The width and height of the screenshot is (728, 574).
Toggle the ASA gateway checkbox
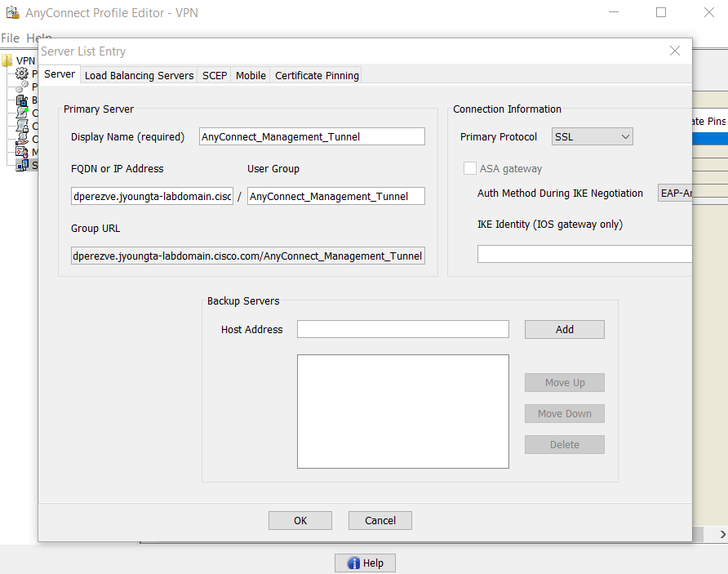pos(470,168)
